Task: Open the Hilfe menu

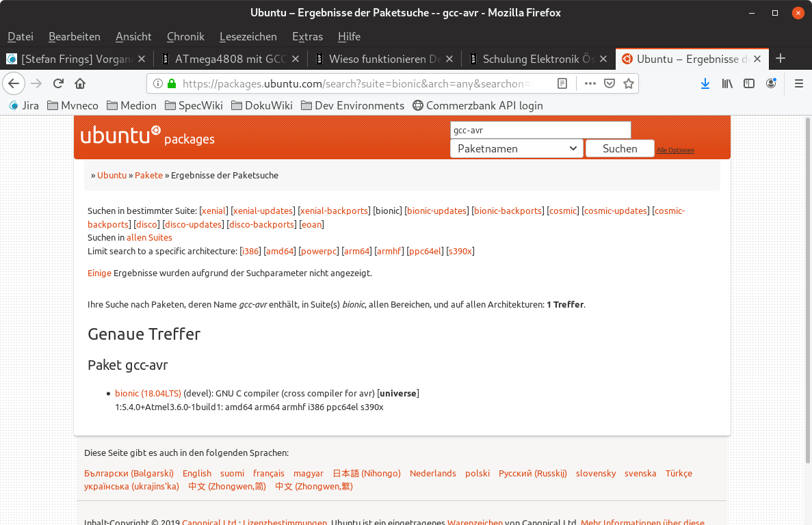Action: click(349, 37)
